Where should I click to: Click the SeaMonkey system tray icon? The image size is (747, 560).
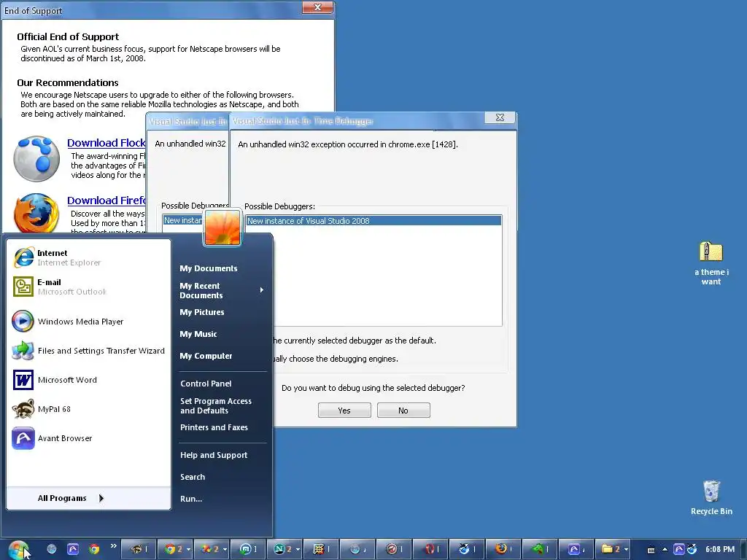(692, 549)
